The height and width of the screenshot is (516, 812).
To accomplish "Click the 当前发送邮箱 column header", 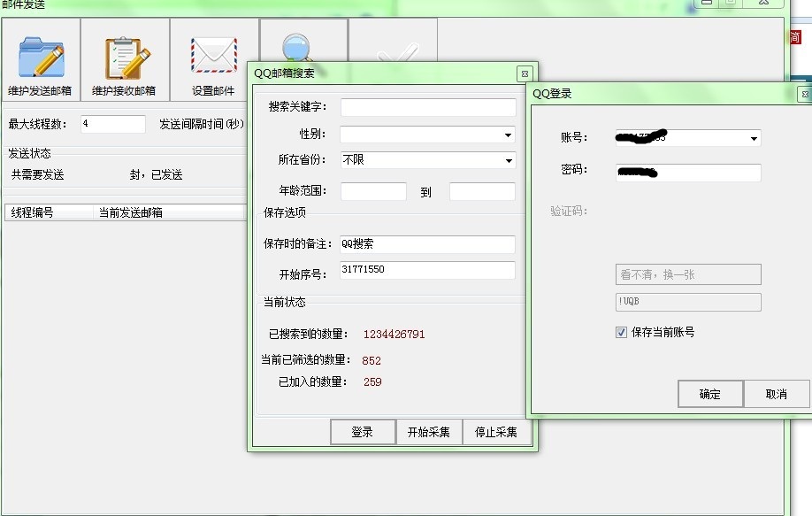I will [x=168, y=212].
